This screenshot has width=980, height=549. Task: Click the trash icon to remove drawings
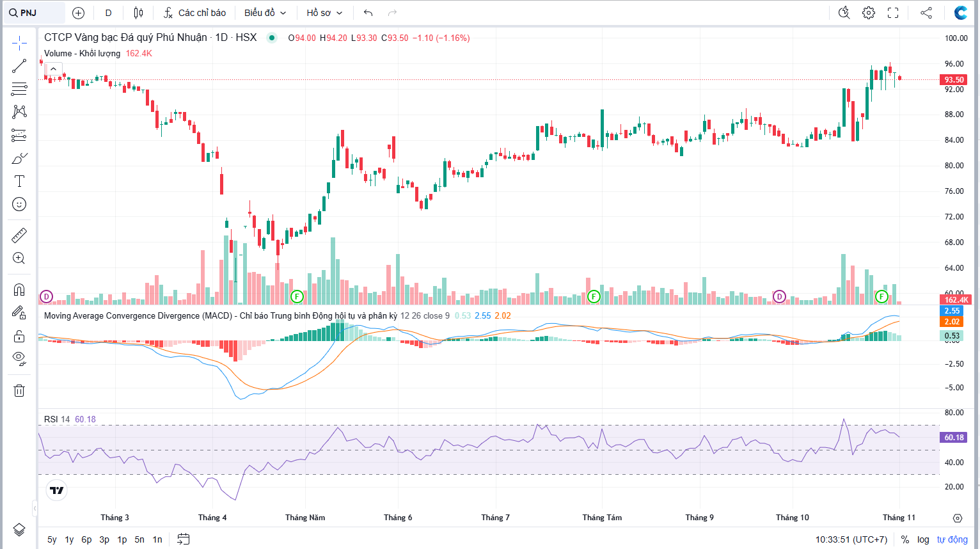tap(19, 390)
